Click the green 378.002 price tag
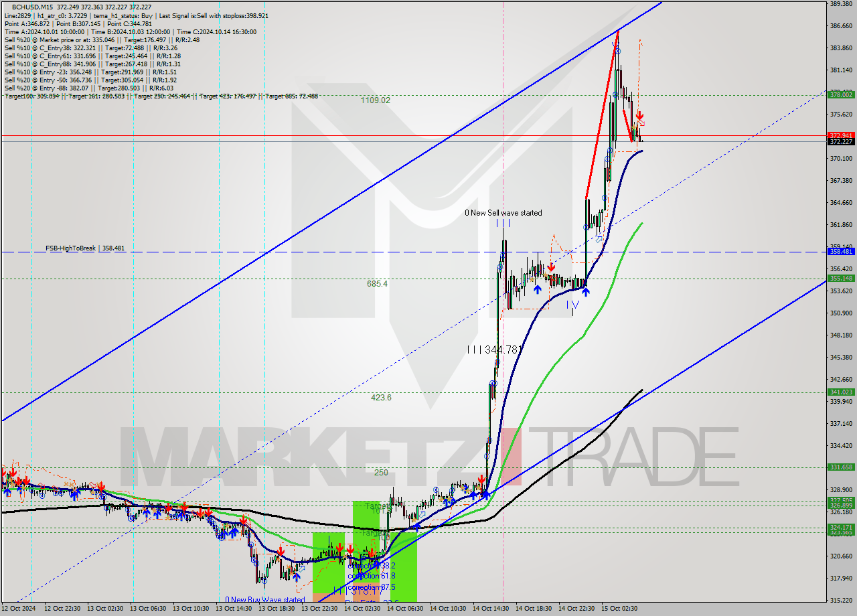 (x=841, y=94)
